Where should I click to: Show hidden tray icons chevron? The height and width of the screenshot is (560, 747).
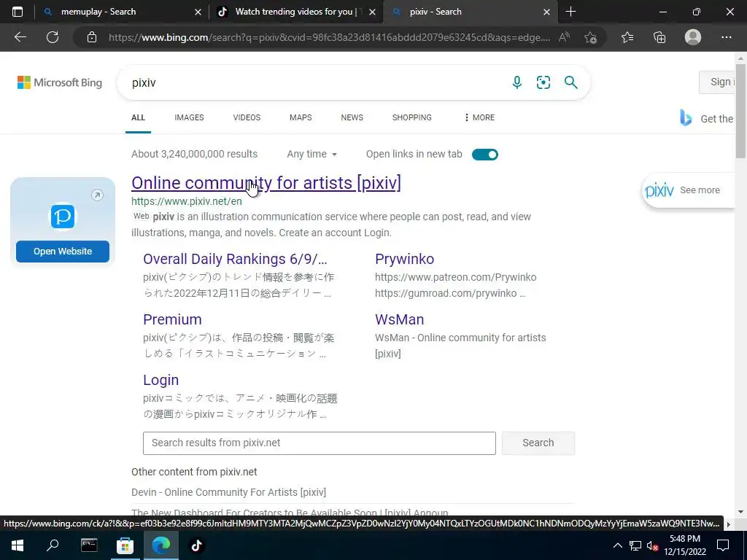pyautogui.click(x=617, y=545)
